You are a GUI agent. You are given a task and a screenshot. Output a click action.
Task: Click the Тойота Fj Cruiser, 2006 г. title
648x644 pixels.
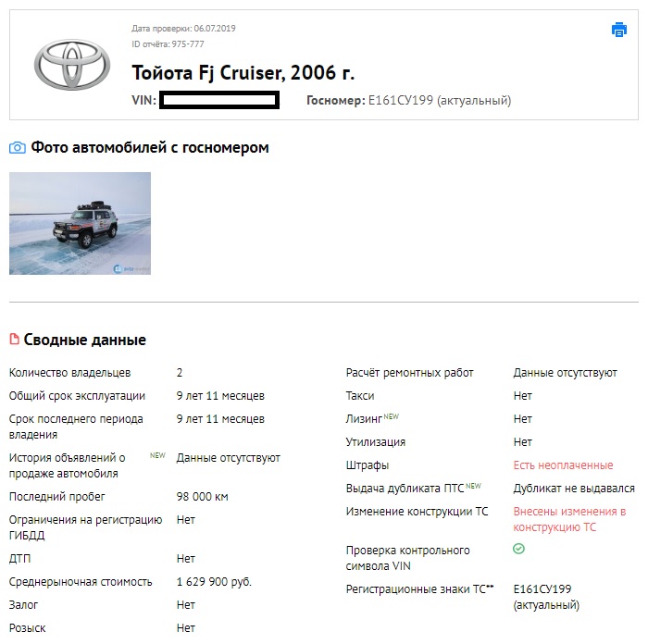243,73
